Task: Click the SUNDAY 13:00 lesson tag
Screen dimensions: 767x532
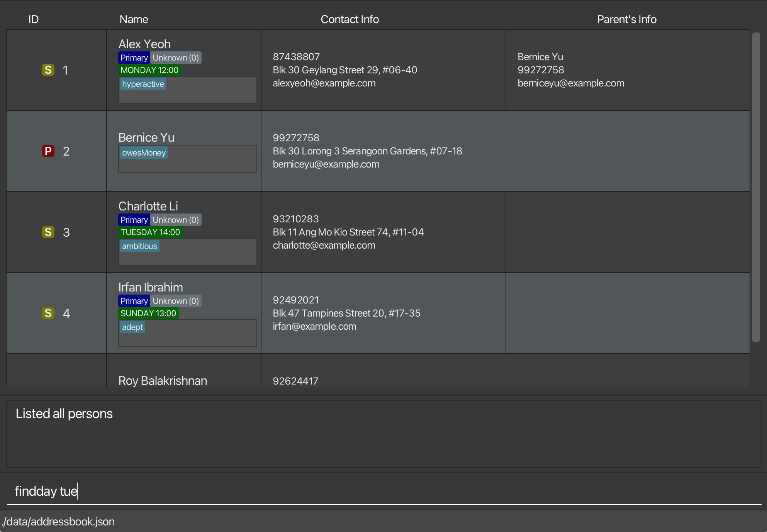Action: point(148,313)
